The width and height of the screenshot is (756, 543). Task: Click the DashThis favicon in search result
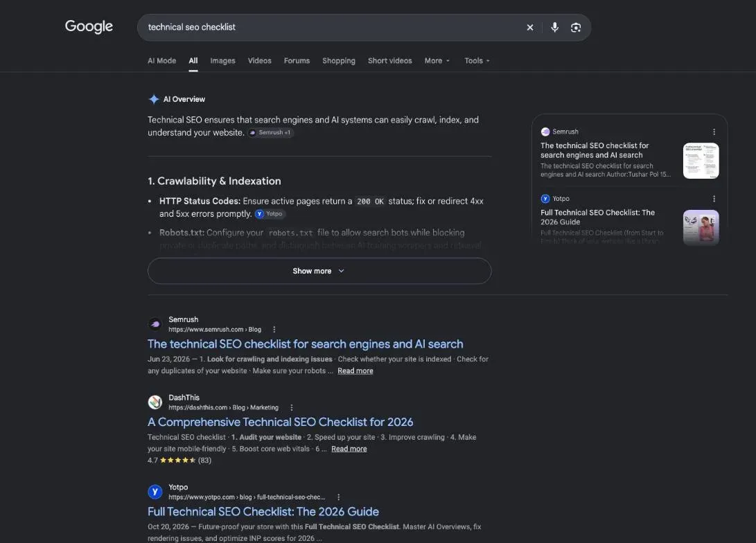(x=155, y=402)
